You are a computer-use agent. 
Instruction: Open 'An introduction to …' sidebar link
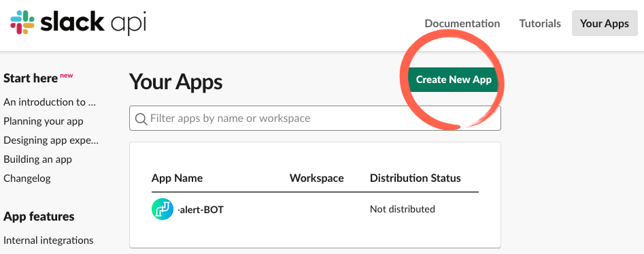pos(50,102)
